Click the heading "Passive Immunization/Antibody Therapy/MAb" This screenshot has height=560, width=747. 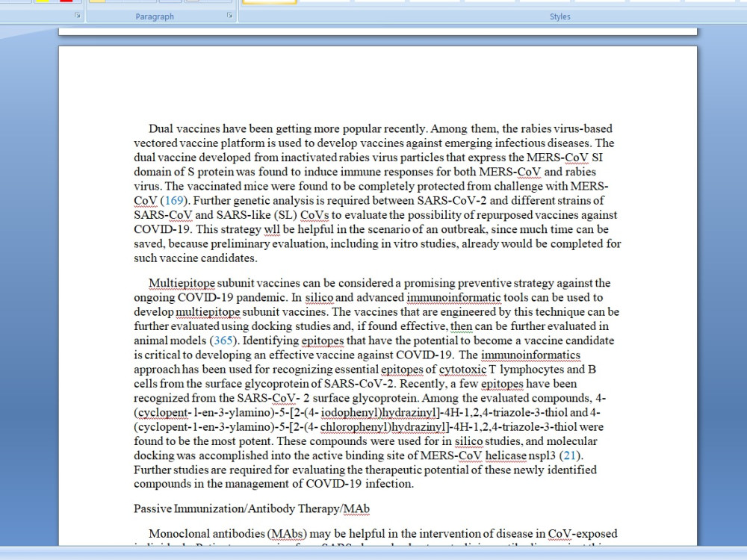coord(252,508)
